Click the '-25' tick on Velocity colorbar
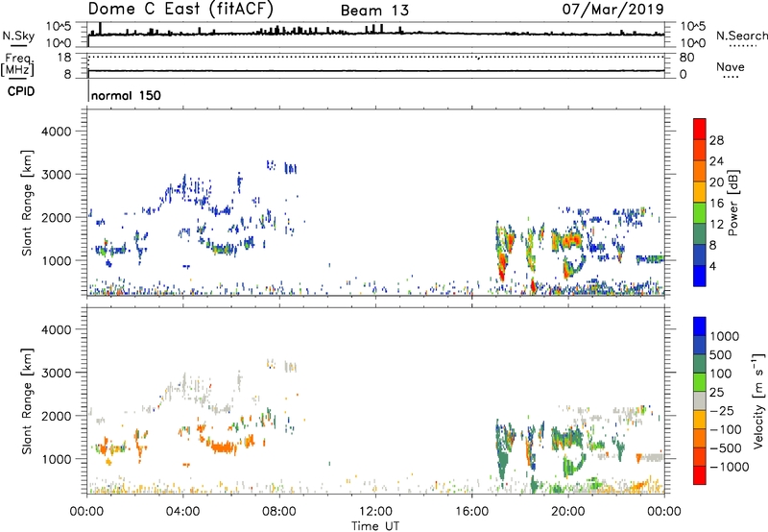This screenshot has width=768, height=532. pyautogui.click(x=725, y=410)
